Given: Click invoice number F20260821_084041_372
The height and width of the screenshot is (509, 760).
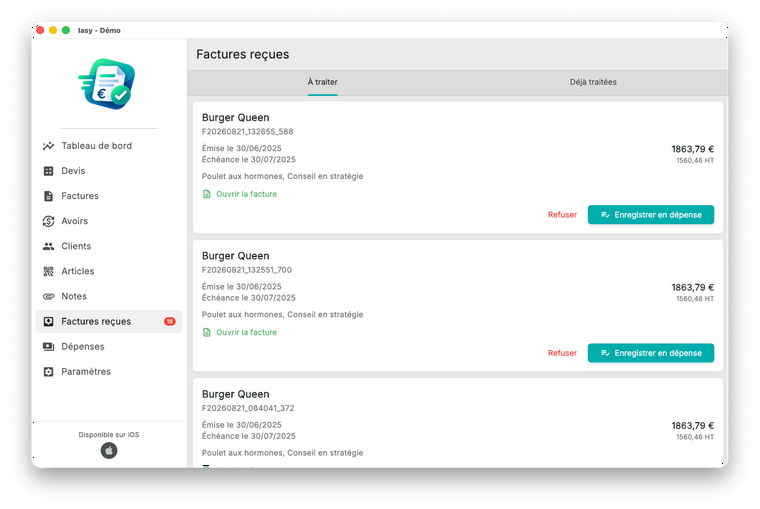Looking at the screenshot, I should coord(248,408).
